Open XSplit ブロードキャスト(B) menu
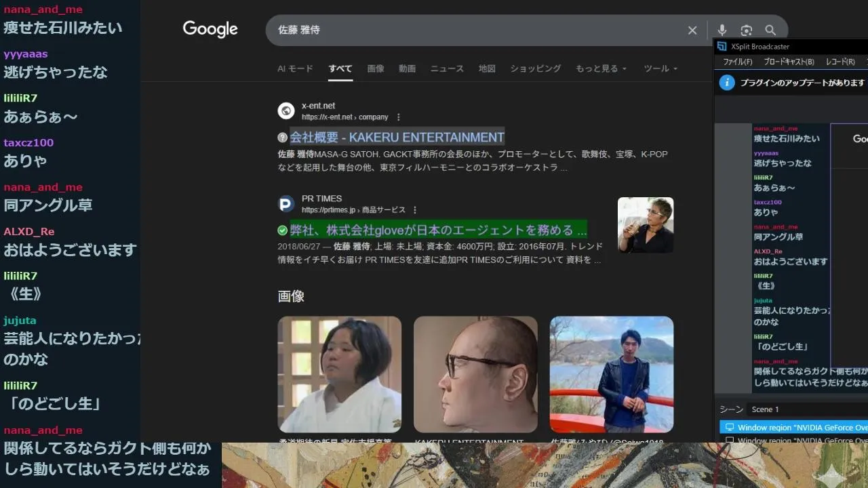The width and height of the screenshot is (868, 488). [789, 62]
